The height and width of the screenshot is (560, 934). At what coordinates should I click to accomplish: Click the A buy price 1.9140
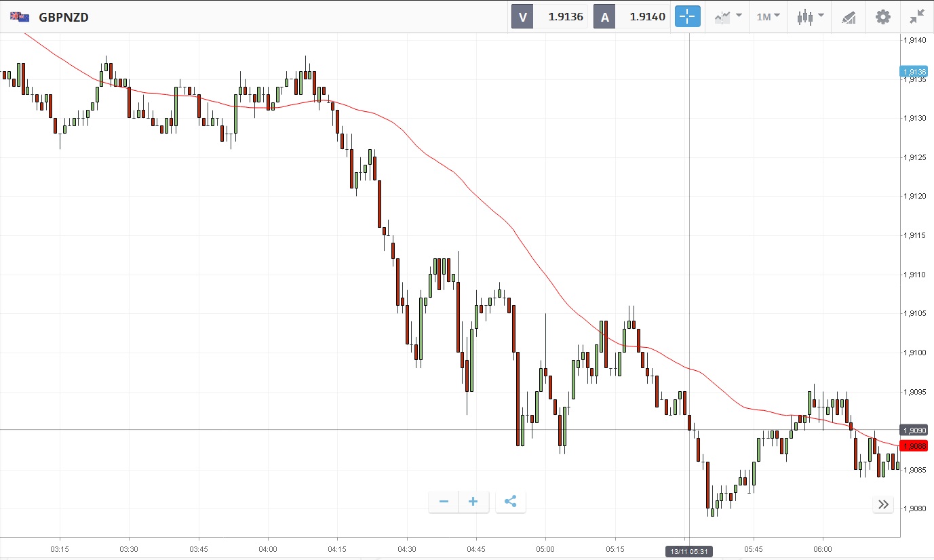coord(632,17)
